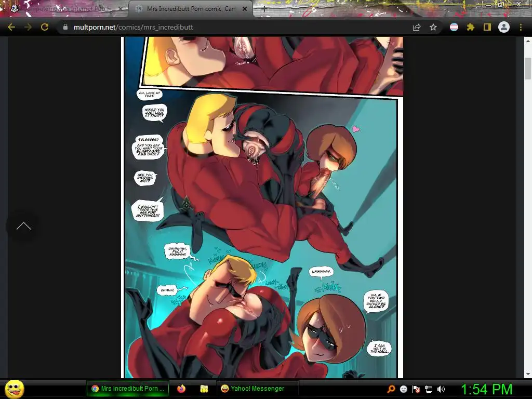Close the active comic tab
532x399 pixels.
tap(245, 9)
